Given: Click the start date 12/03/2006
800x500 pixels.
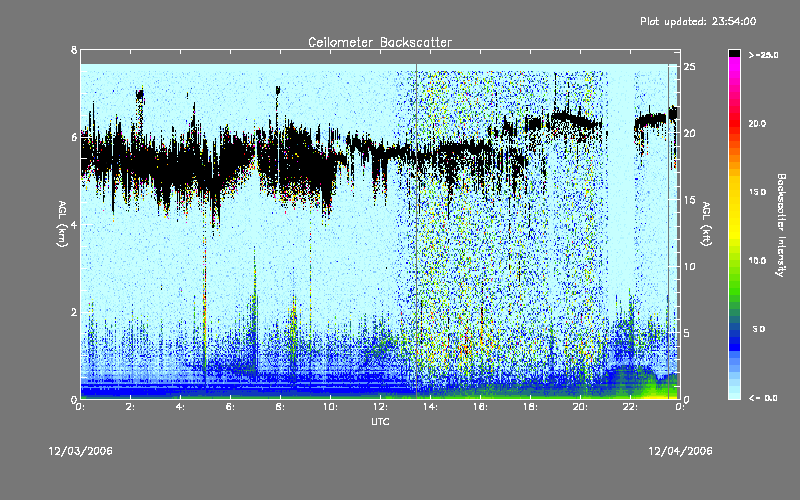Looking at the screenshot, I should coord(81,451).
